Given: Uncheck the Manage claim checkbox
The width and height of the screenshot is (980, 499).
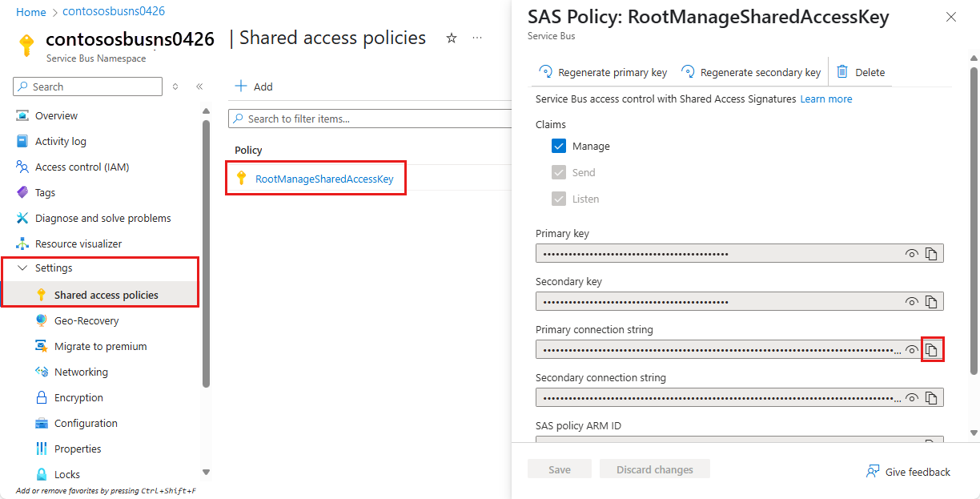Looking at the screenshot, I should [559, 147].
